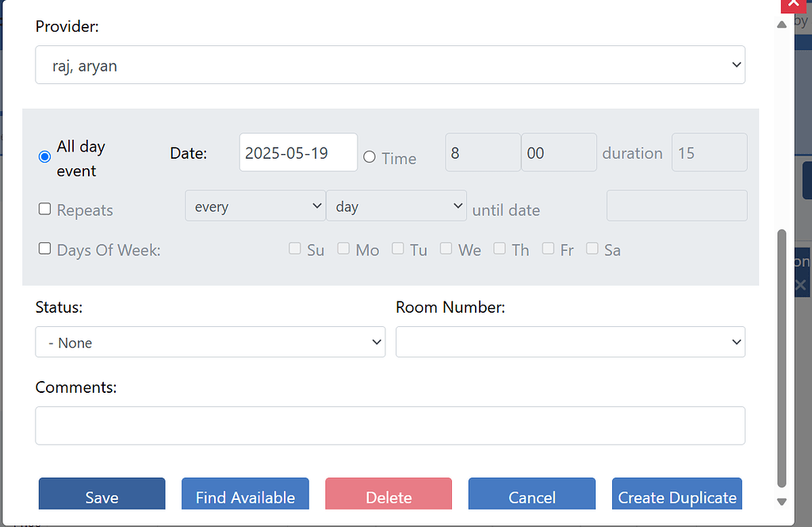Click the Date input field

click(x=298, y=152)
